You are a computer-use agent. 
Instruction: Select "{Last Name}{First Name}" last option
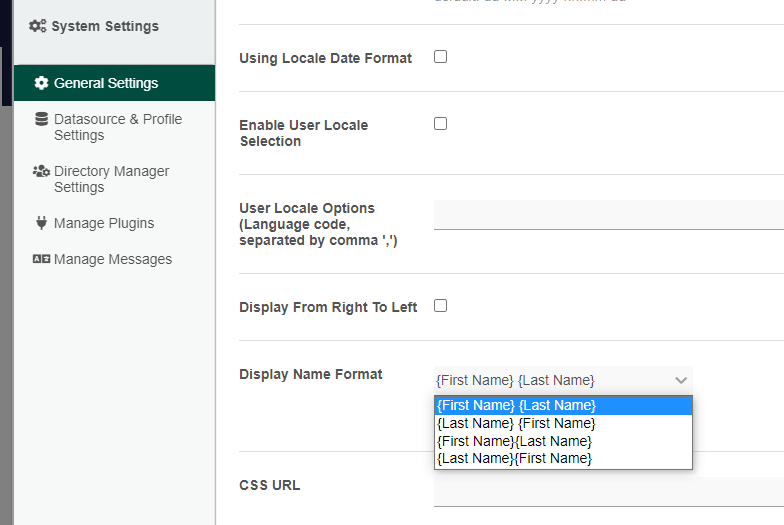pyautogui.click(x=514, y=458)
